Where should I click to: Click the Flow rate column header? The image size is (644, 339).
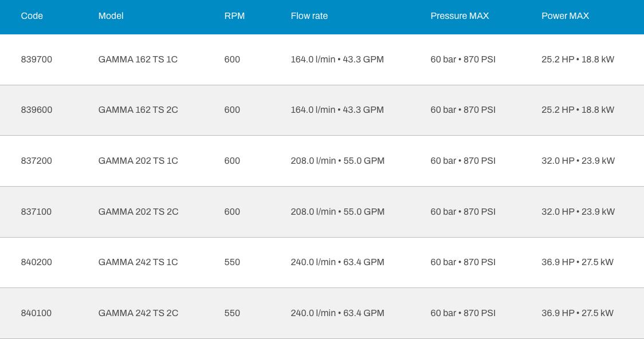pyautogui.click(x=309, y=16)
